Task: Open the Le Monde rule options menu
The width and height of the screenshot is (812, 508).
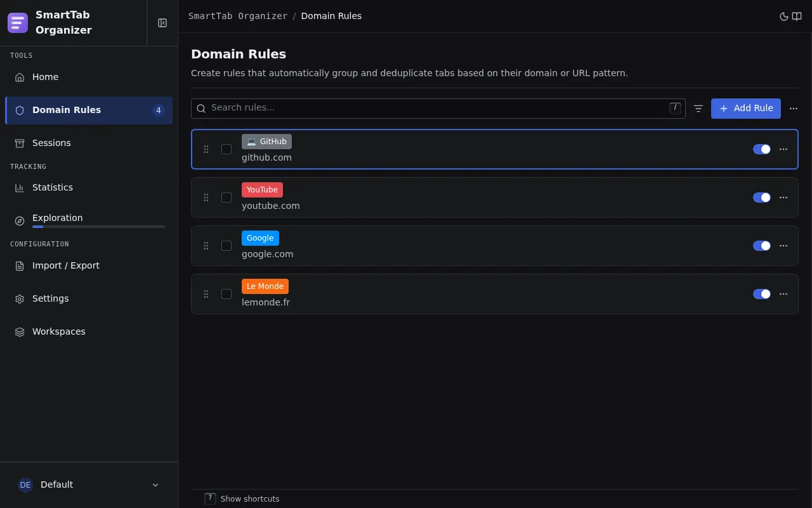Action: tap(783, 294)
